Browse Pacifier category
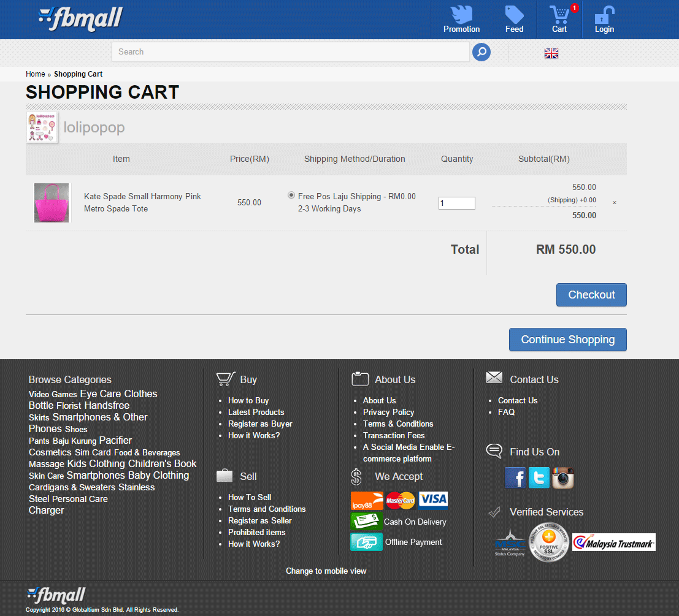 [115, 440]
